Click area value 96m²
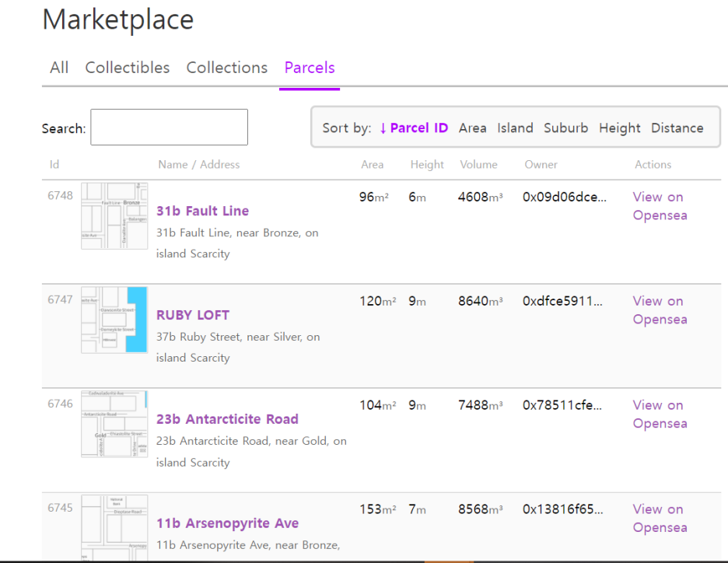Viewport: 728px width, 563px height. coord(374,198)
